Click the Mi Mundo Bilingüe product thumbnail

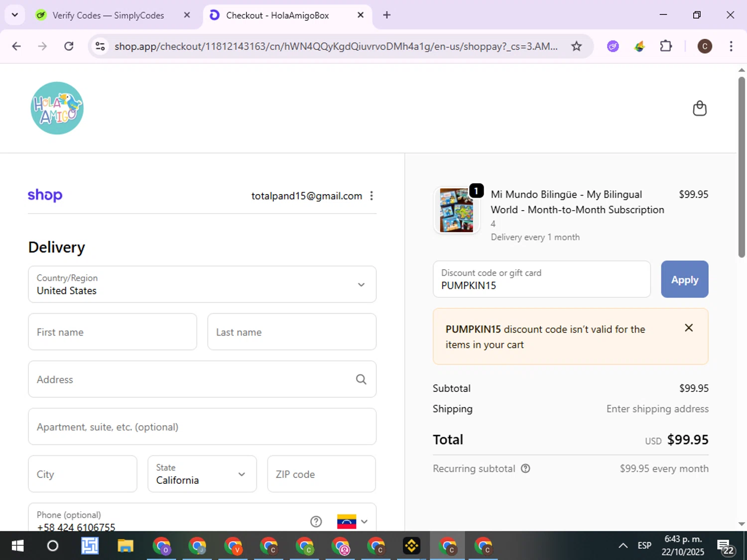[457, 210]
